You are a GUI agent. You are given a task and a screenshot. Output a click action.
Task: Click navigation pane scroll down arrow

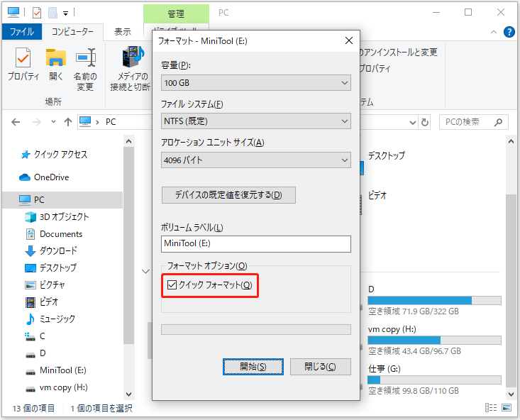coord(128,394)
